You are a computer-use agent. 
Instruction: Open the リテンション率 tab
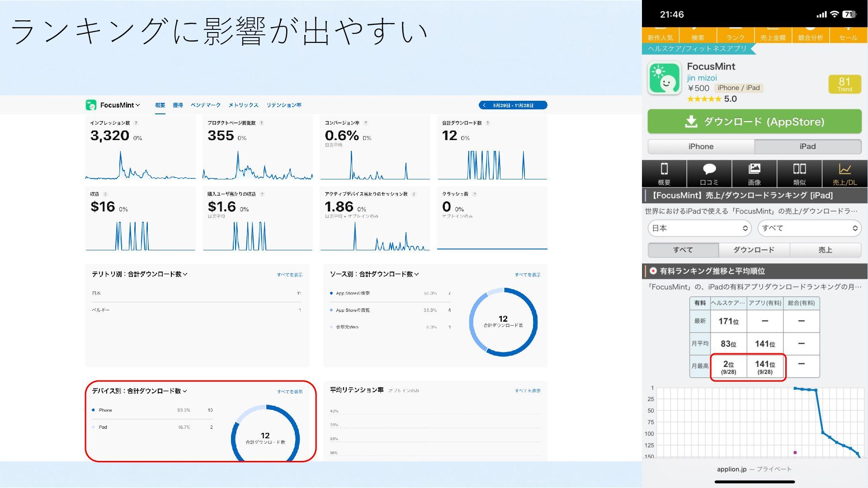(284, 105)
